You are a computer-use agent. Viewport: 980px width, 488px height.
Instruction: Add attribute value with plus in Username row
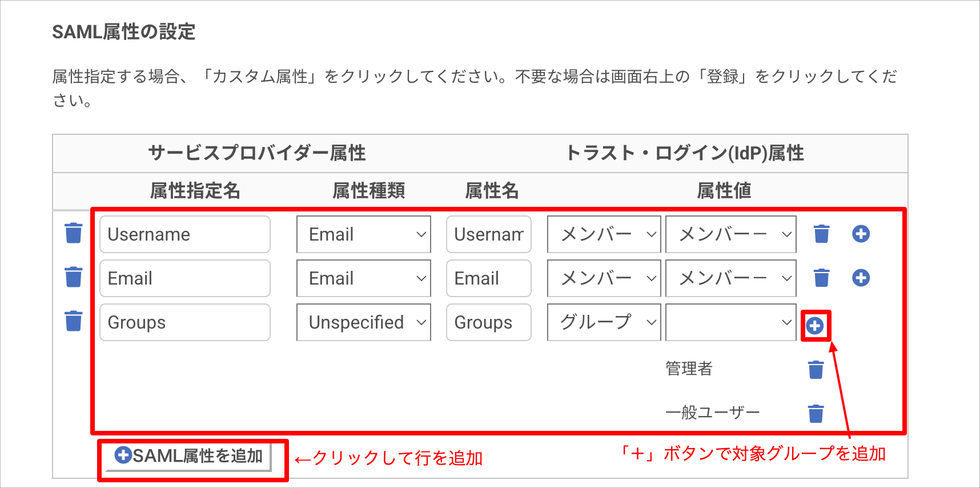[861, 234]
